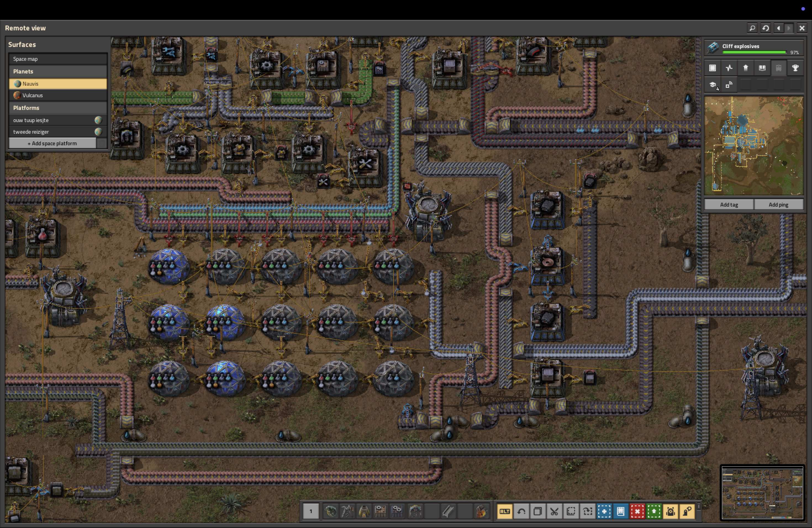The width and height of the screenshot is (812, 528).
Task: Select the metal beam quickbar slot
Action: coord(448,511)
